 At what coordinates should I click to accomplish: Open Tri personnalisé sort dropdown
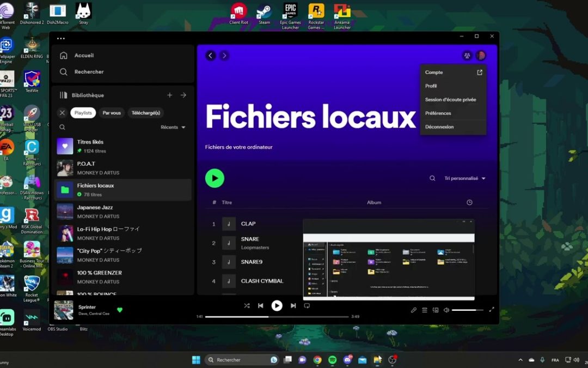point(465,178)
